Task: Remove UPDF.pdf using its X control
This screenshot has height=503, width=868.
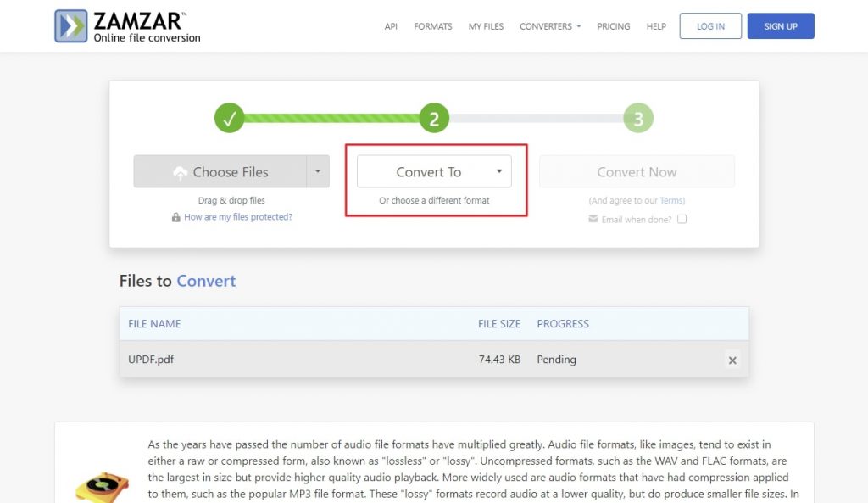Action: point(732,360)
